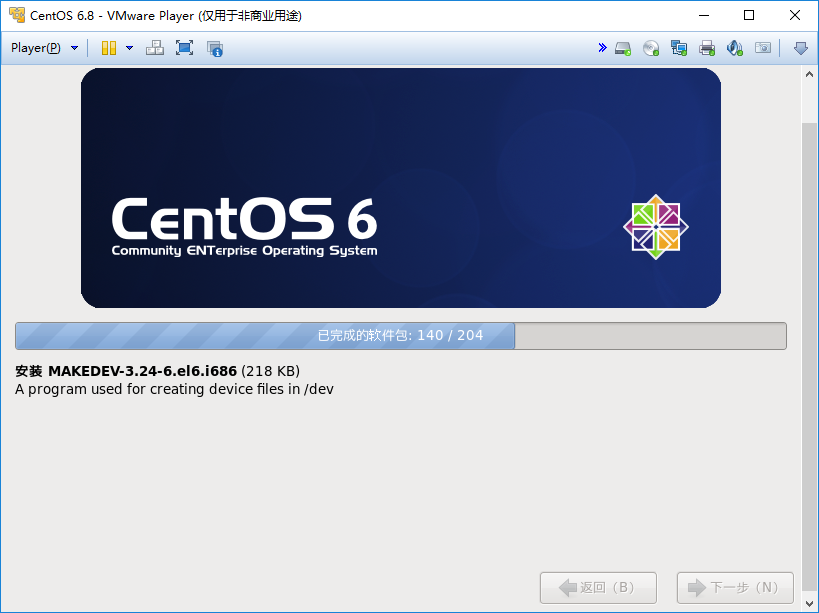This screenshot has height=613, width=819.
Task: Close the VMware Player window
Action: pos(794,15)
